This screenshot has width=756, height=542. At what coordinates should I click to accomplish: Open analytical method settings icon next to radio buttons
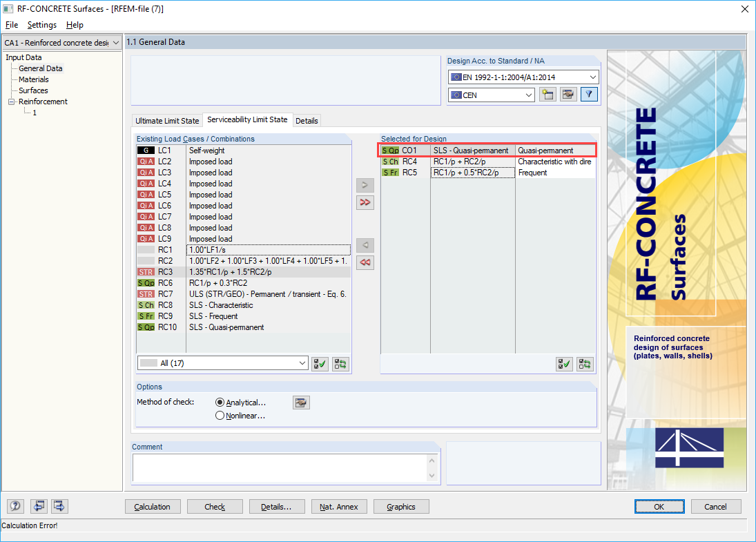pyautogui.click(x=301, y=402)
